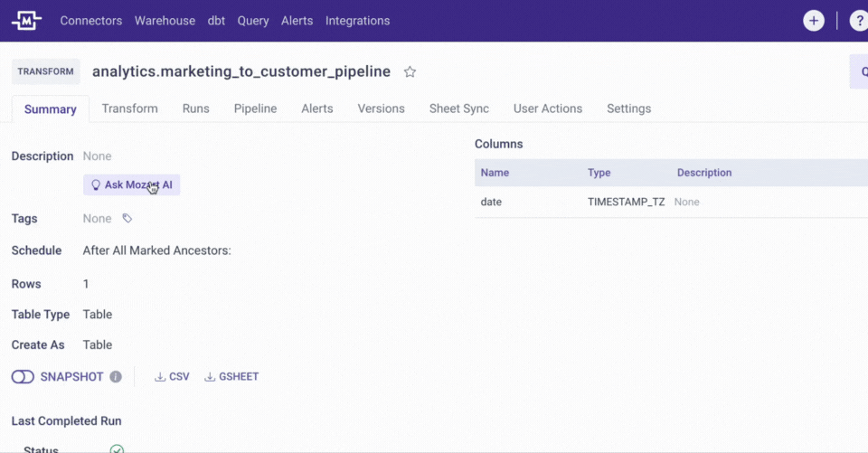Screen dimensions: 868x453
Task: Open the Sheet Sync tab
Action: coord(458,109)
